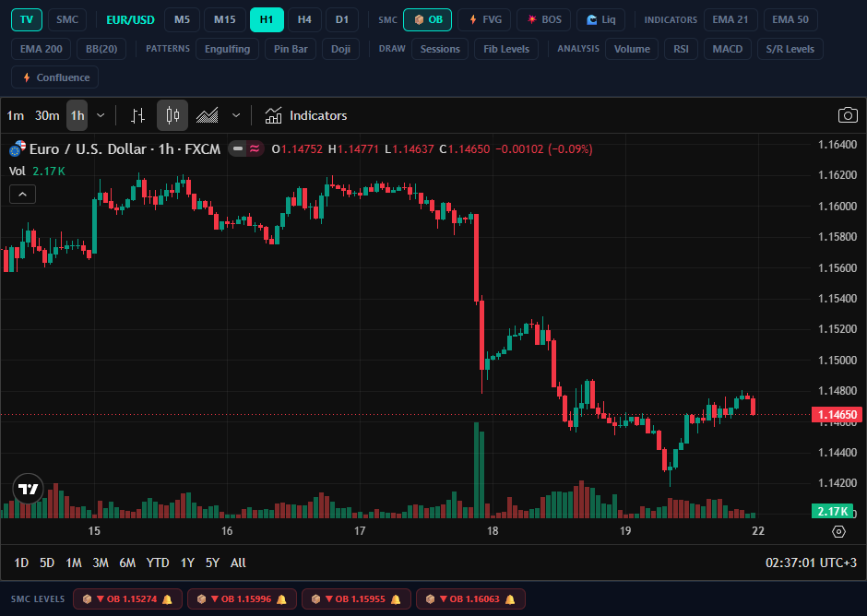Click the approximately-equal icon beside symbol title

pyautogui.click(x=255, y=148)
